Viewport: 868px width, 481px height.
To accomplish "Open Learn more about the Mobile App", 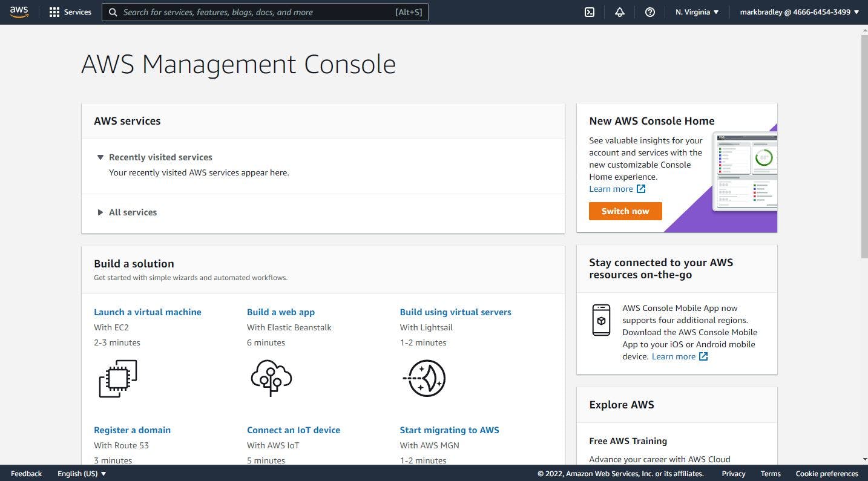I will pyautogui.click(x=673, y=356).
